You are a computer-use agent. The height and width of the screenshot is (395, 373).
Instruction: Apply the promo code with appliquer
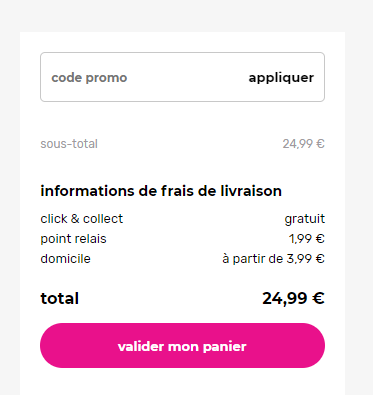coord(281,78)
